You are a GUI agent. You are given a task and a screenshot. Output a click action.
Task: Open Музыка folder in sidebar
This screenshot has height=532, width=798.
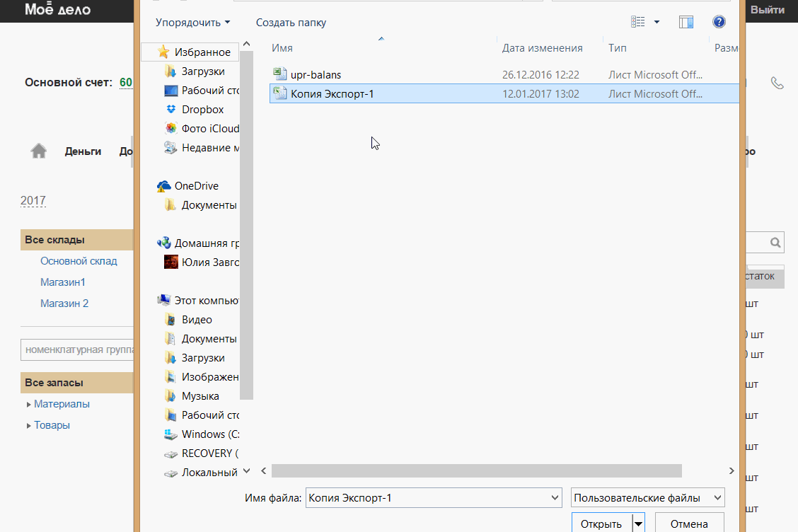[192, 396]
